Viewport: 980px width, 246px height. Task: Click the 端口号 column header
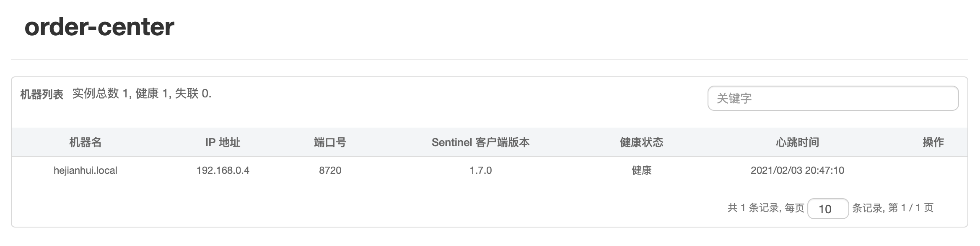tap(330, 142)
